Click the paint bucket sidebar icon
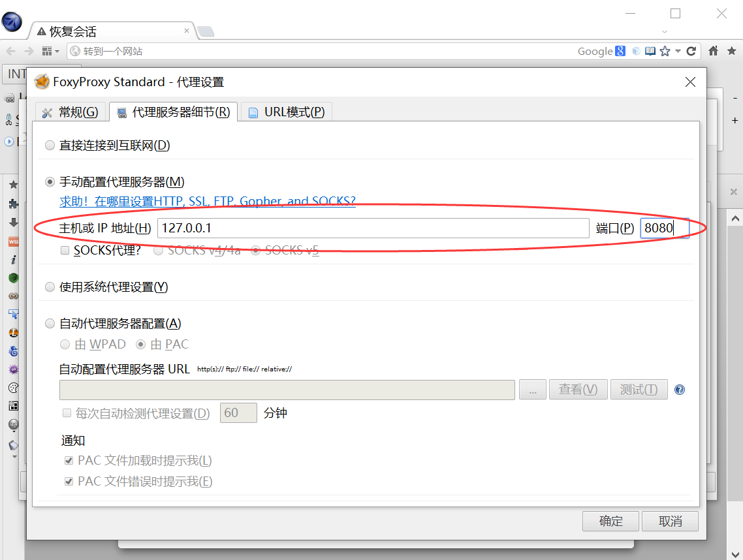Viewport: 743px width, 560px height. (x=14, y=445)
